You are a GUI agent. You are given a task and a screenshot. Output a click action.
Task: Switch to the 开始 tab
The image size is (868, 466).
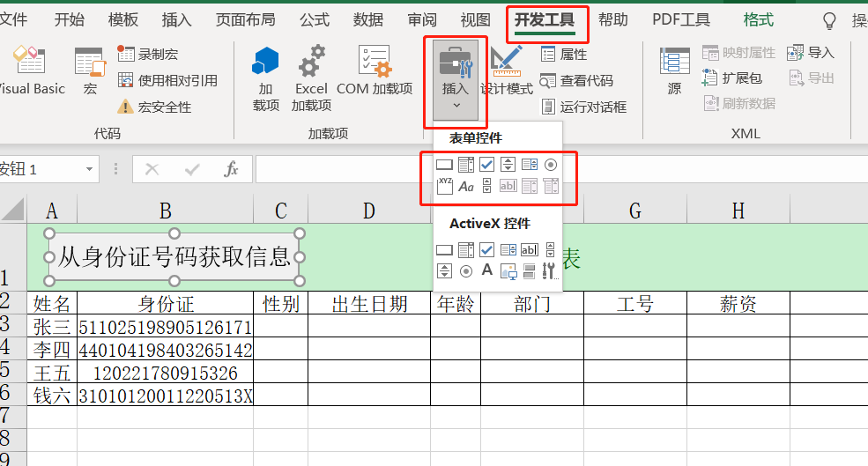coord(70,20)
